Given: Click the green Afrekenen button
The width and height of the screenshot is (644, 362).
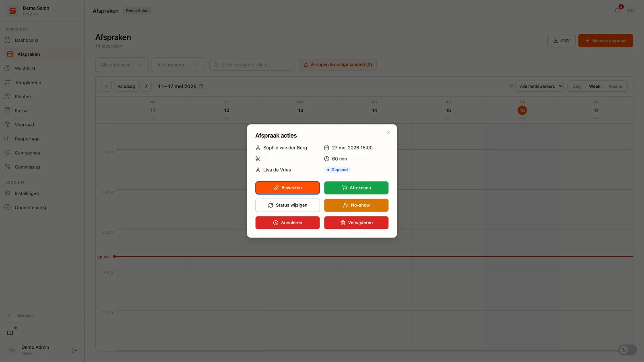Looking at the screenshot, I should [356, 188].
